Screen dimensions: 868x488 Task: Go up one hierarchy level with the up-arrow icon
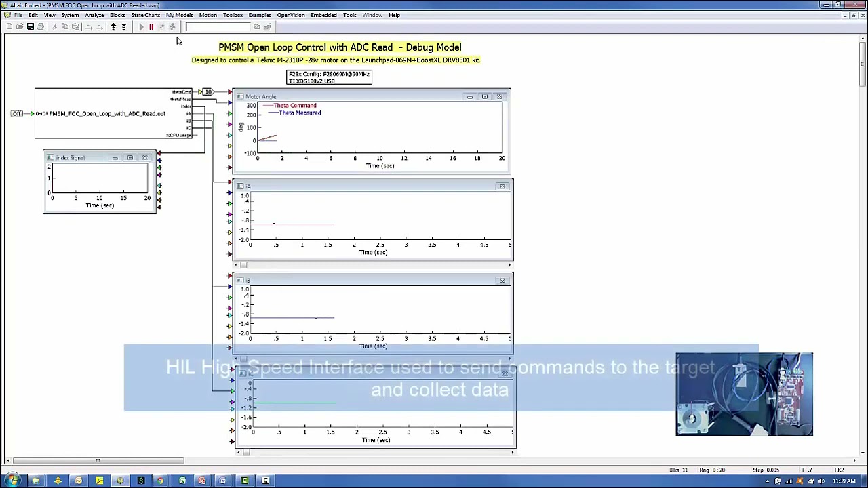[x=113, y=26]
